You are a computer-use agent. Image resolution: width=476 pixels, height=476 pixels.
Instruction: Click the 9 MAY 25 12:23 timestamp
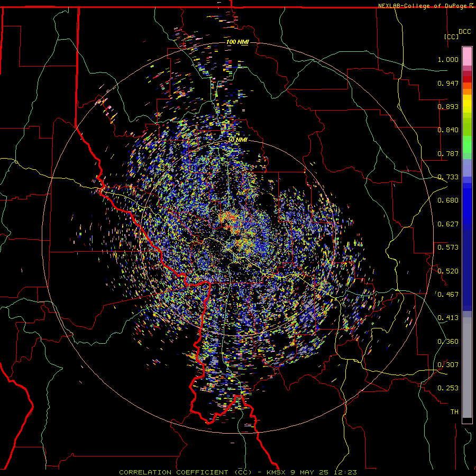tap(323, 472)
